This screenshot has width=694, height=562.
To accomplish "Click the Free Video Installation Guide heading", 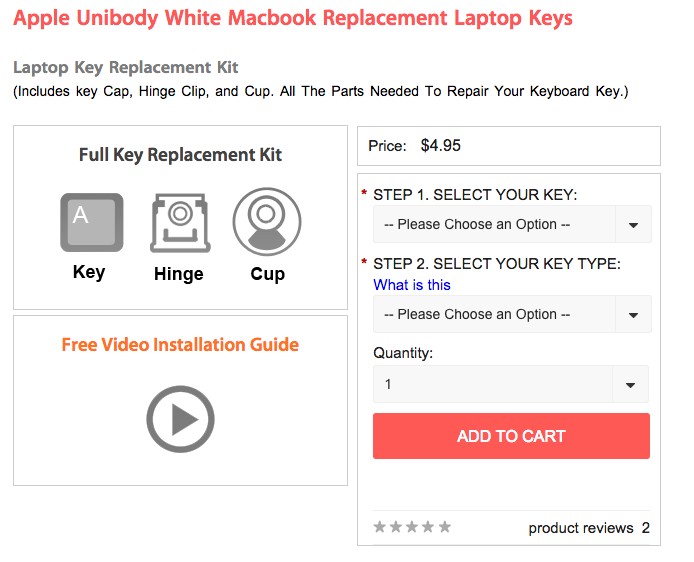I will click(180, 345).
